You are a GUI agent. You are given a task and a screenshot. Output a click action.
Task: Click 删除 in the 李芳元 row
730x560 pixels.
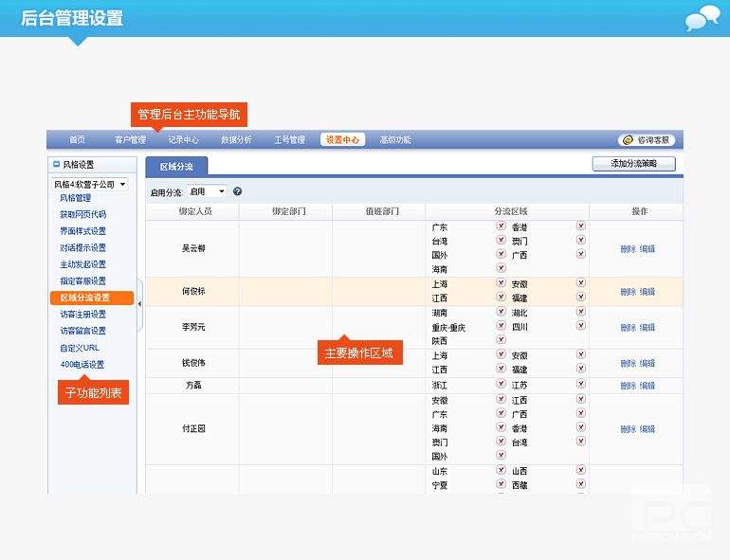(628, 328)
